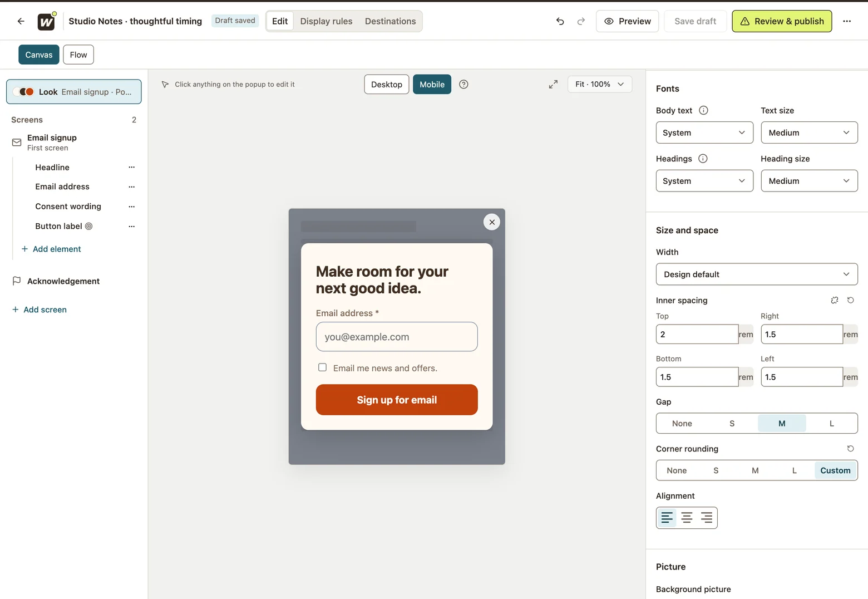Screen dimensions: 868x599
Task: Switch preview to Desktop
Action: [x=387, y=85]
